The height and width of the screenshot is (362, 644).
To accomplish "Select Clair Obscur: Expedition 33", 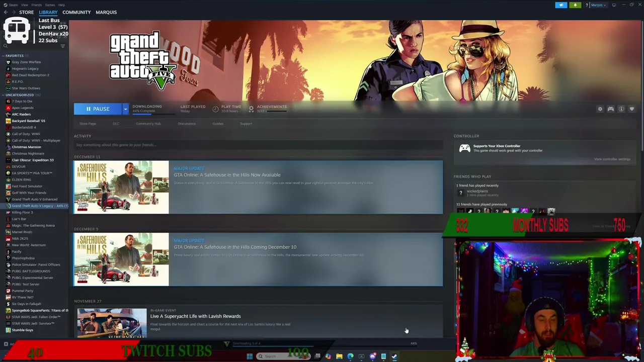I will [x=33, y=160].
